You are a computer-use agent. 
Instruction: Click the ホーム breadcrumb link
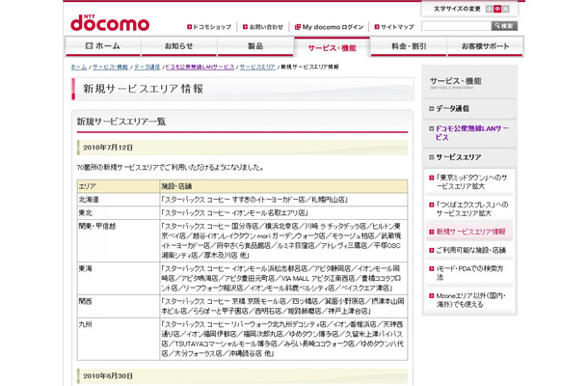[x=79, y=67]
